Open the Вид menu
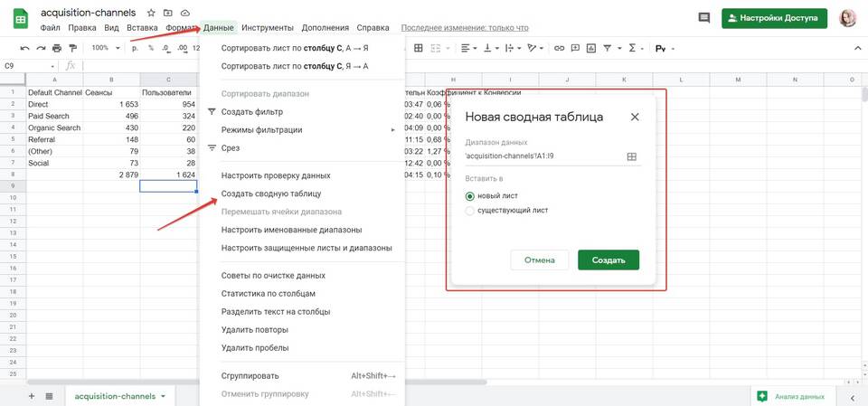This screenshot has height=406, width=868. point(111,28)
